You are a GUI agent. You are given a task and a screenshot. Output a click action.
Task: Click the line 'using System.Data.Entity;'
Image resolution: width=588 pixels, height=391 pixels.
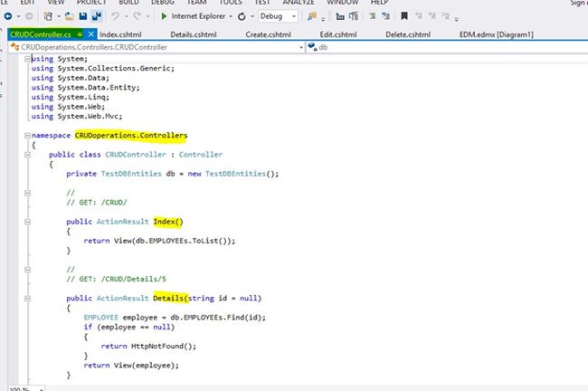pyautogui.click(x=86, y=88)
